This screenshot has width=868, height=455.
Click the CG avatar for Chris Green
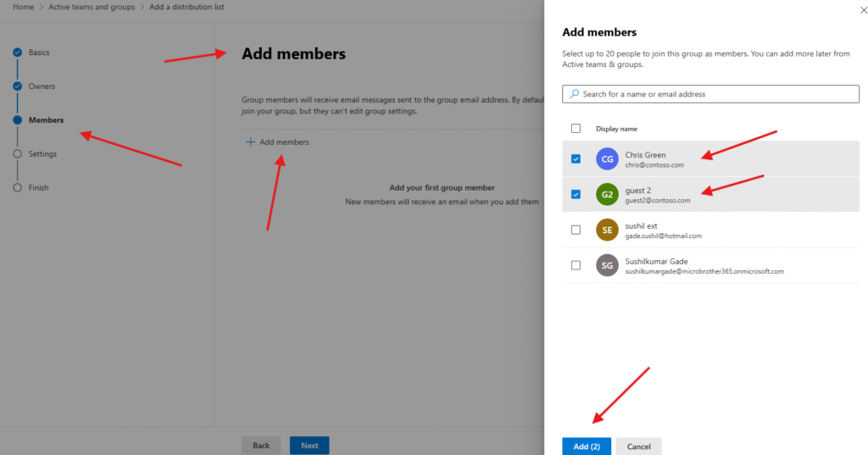tap(606, 158)
